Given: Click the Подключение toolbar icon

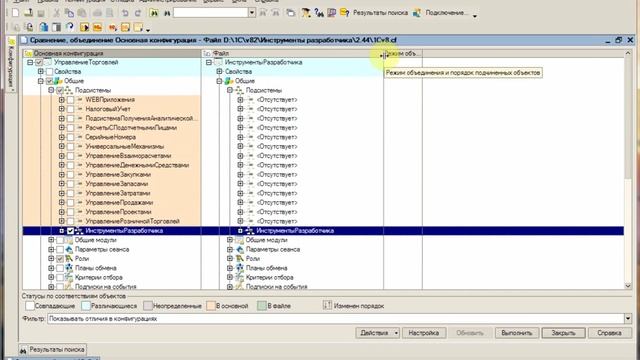Looking at the screenshot, I should pos(417,13).
